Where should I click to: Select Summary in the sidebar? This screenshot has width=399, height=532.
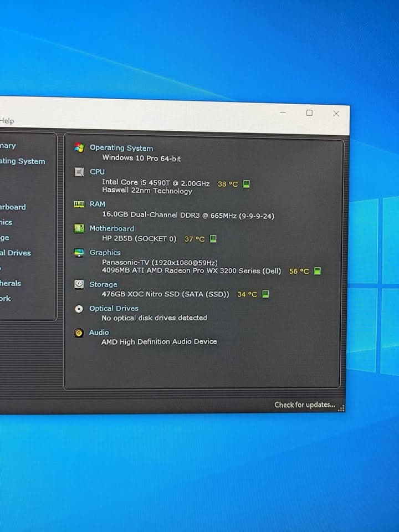(8, 146)
